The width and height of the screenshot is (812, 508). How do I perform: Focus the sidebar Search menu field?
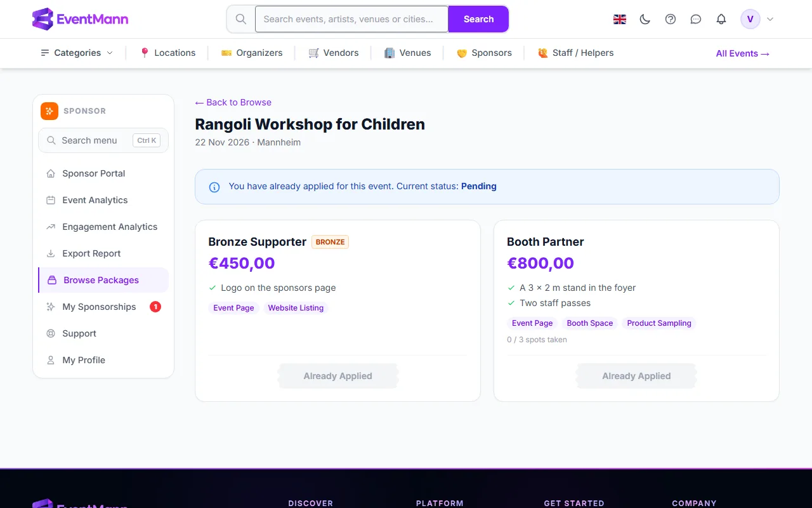(x=103, y=140)
